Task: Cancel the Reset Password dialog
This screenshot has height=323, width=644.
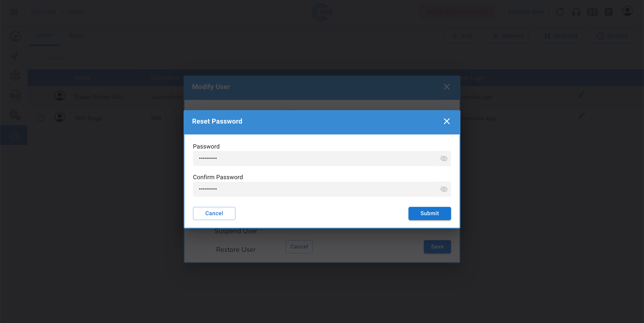Action: tap(214, 213)
